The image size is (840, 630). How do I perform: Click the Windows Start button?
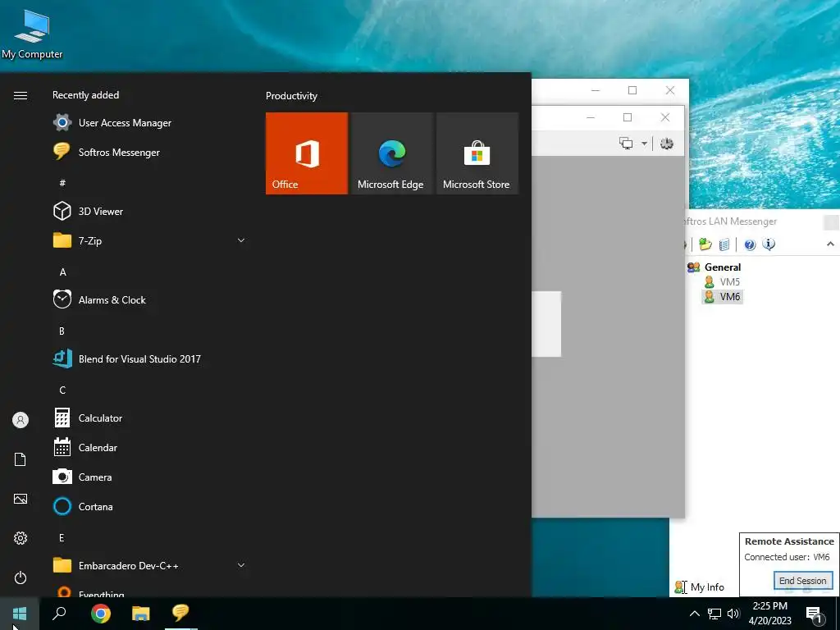[20, 614]
